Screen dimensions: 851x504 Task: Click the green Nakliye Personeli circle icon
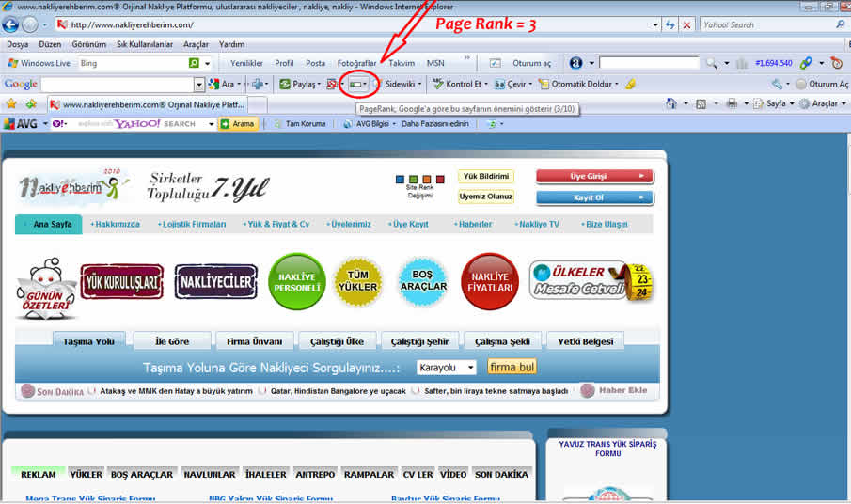296,281
